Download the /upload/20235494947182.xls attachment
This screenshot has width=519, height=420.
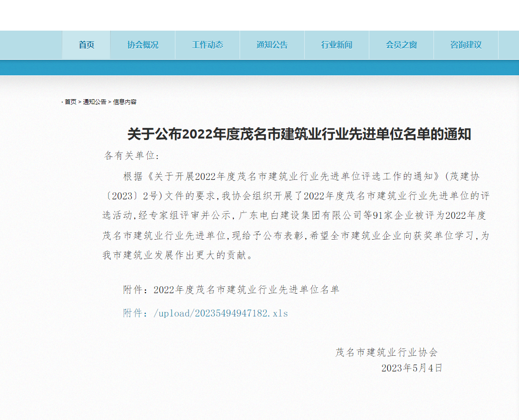[x=221, y=314]
